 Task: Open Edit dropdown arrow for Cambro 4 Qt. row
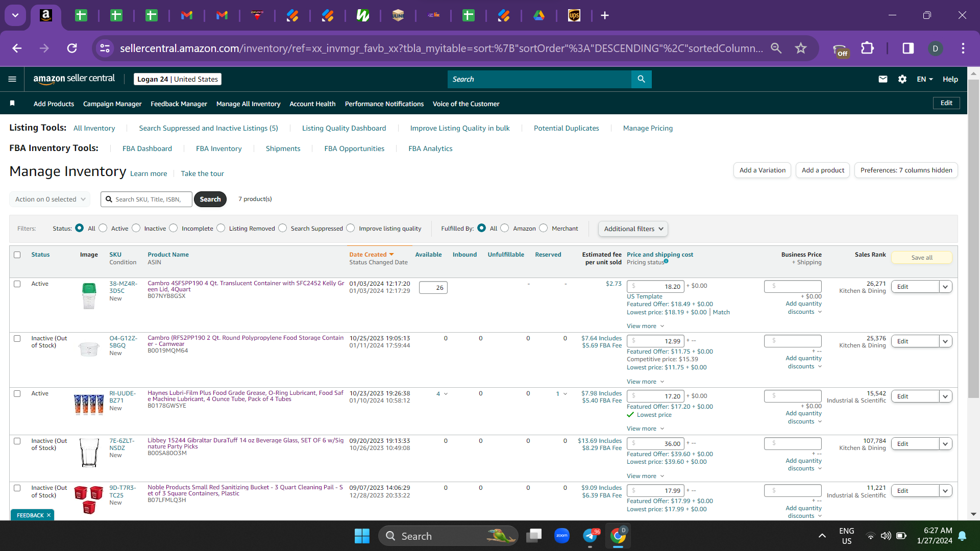click(945, 287)
